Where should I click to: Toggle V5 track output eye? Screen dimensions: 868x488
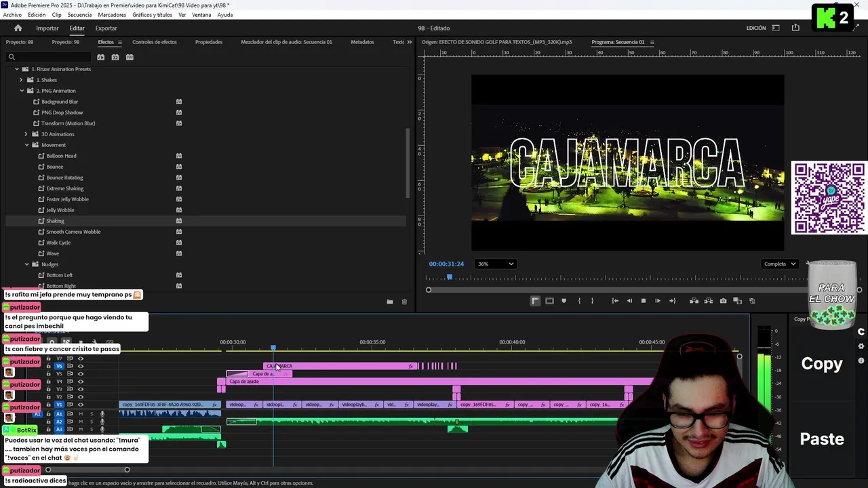81,373
